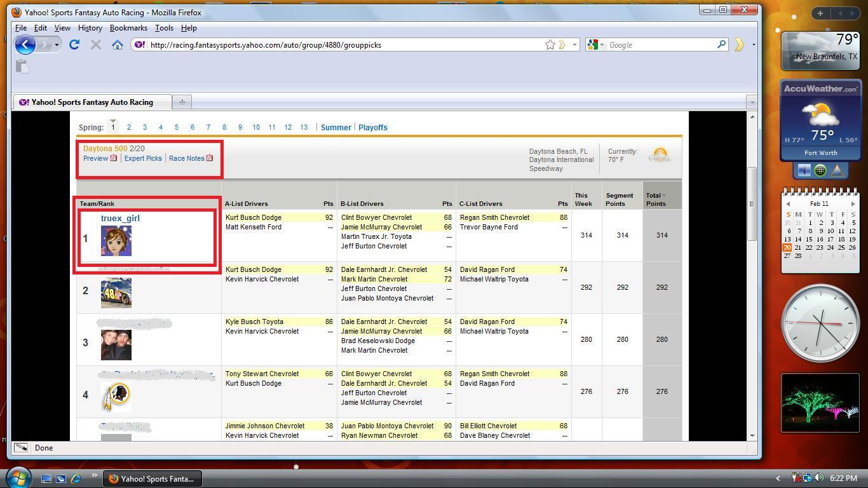Click the Stop loading X icon

pyautogui.click(x=96, y=44)
